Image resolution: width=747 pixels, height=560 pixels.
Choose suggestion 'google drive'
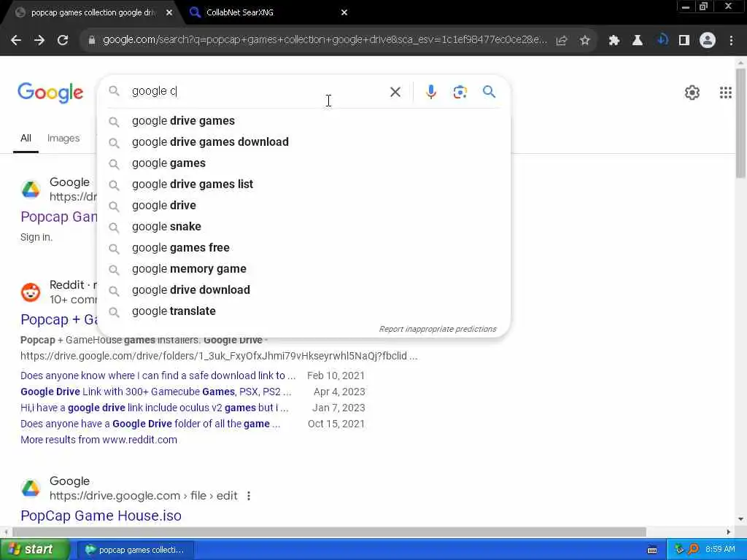point(303,205)
